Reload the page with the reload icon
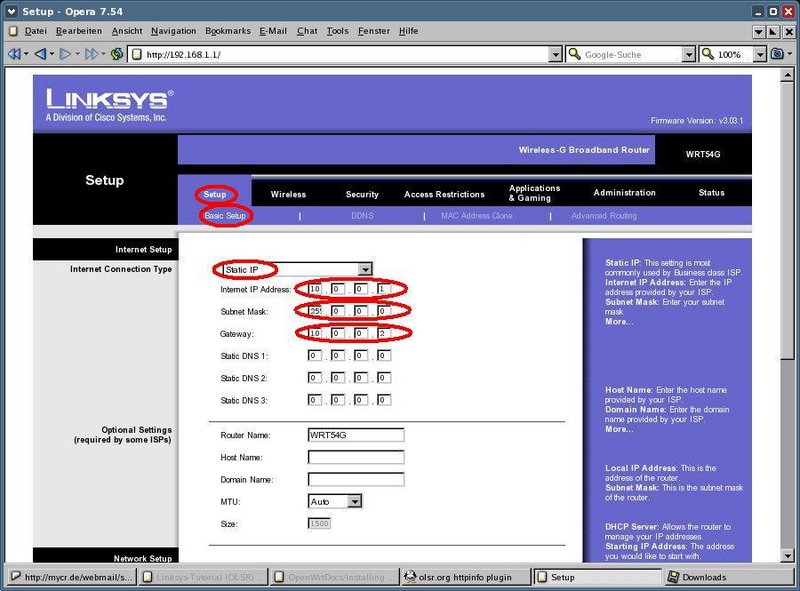This screenshot has height=591, width=800. tap(117, 54)
